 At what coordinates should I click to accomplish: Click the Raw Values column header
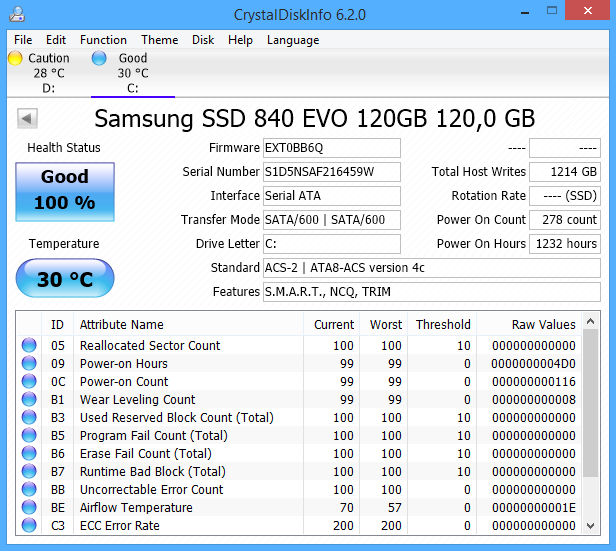click(529, 324)
